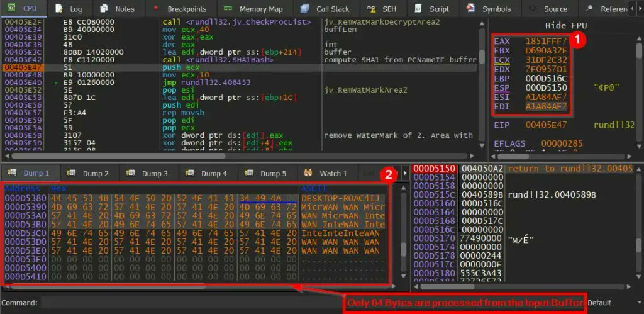Open the Notes tab

pos(118,9)
